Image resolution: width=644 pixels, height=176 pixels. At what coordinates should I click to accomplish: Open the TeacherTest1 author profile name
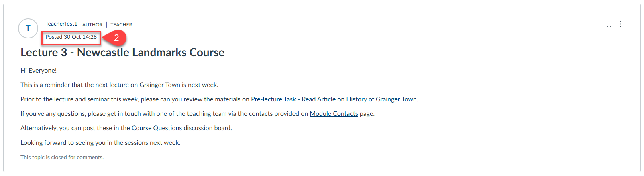pos(61,24)
